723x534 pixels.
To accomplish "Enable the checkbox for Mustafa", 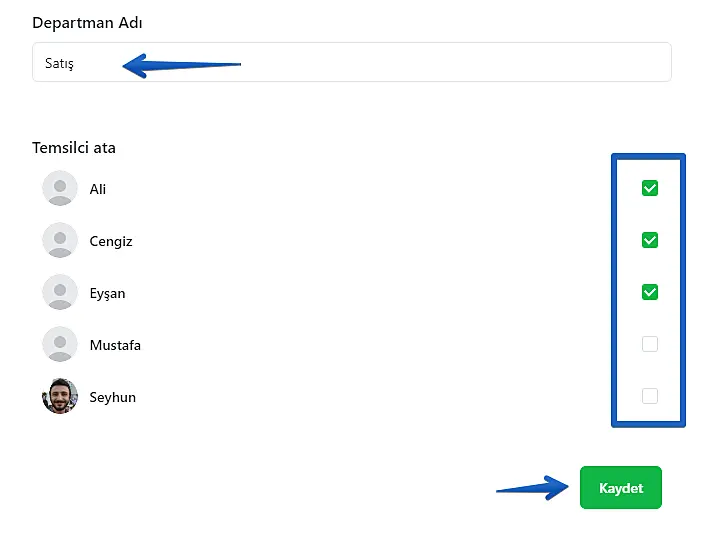I will tap(650, 344).
